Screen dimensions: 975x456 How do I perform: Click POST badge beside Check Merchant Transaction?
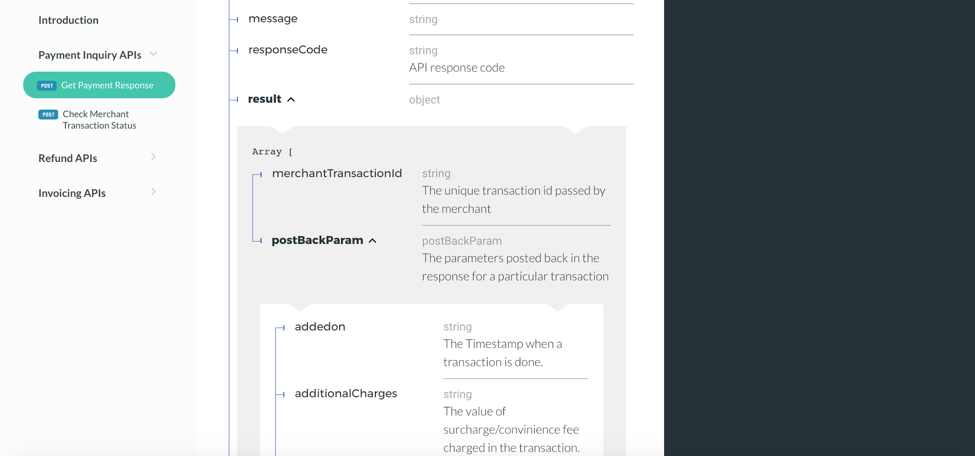click(47, 114)
